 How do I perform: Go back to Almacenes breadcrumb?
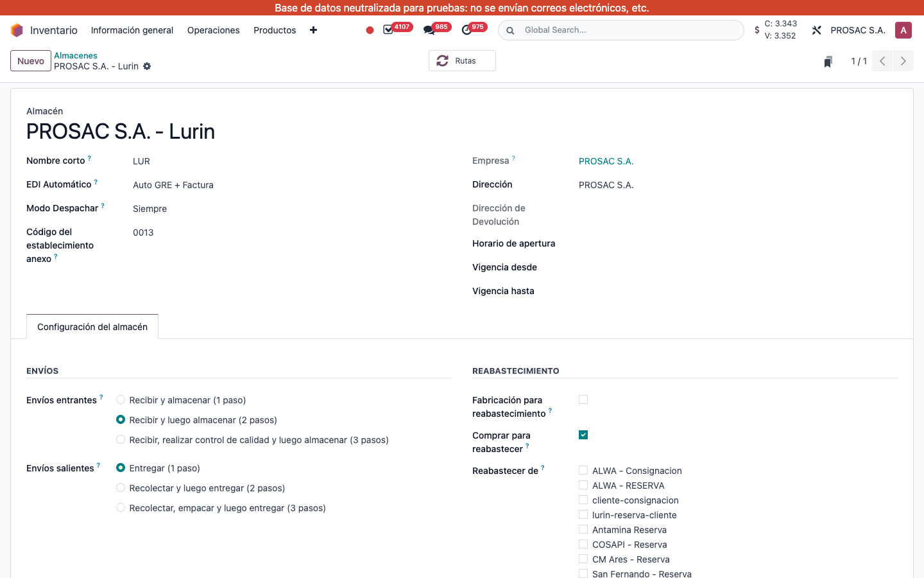76,56
